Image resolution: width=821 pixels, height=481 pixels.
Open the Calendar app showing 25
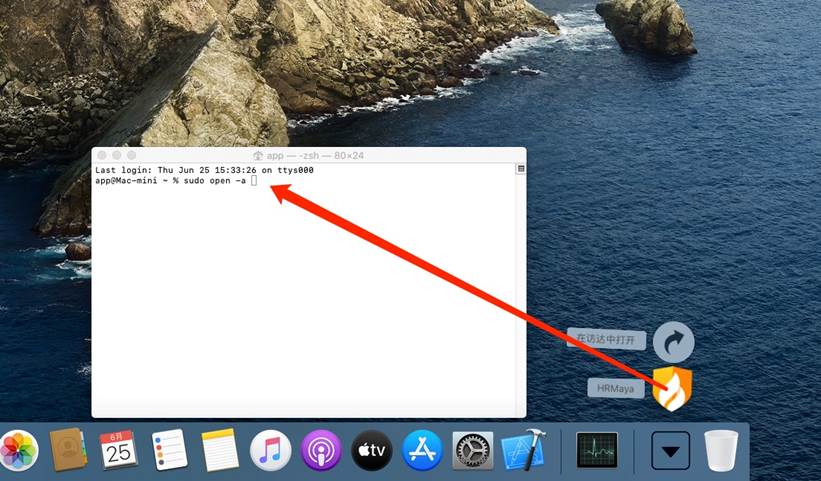118,451
